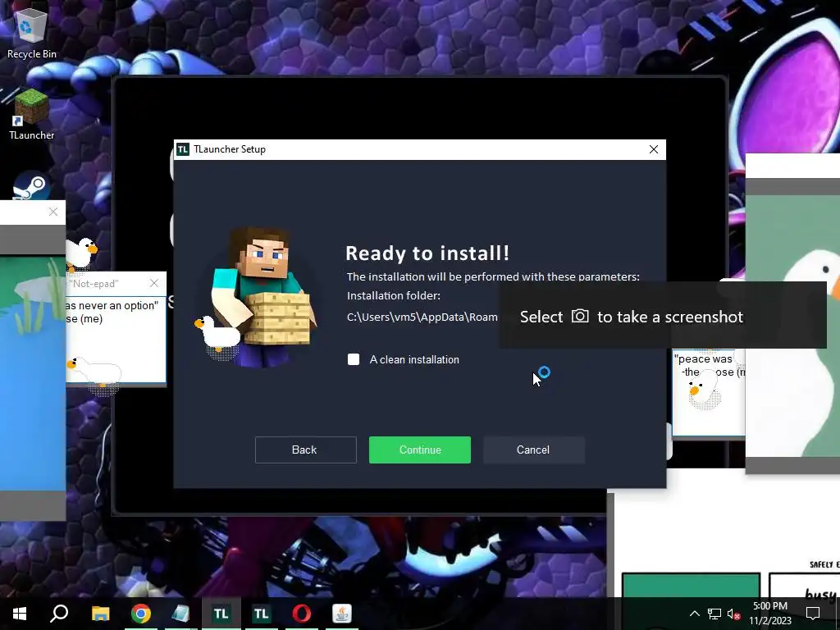Click the "Ready to install!" heading

[x=427, y=253]
